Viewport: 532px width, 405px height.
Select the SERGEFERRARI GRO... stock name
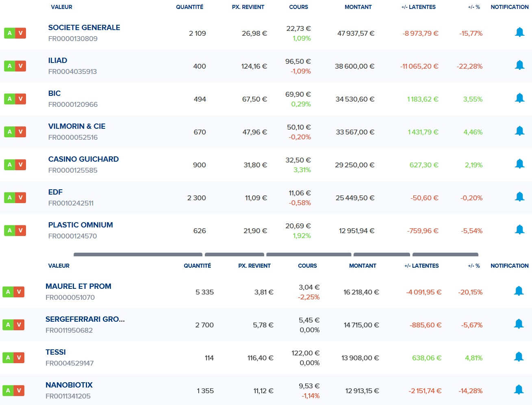pos(85,319)
